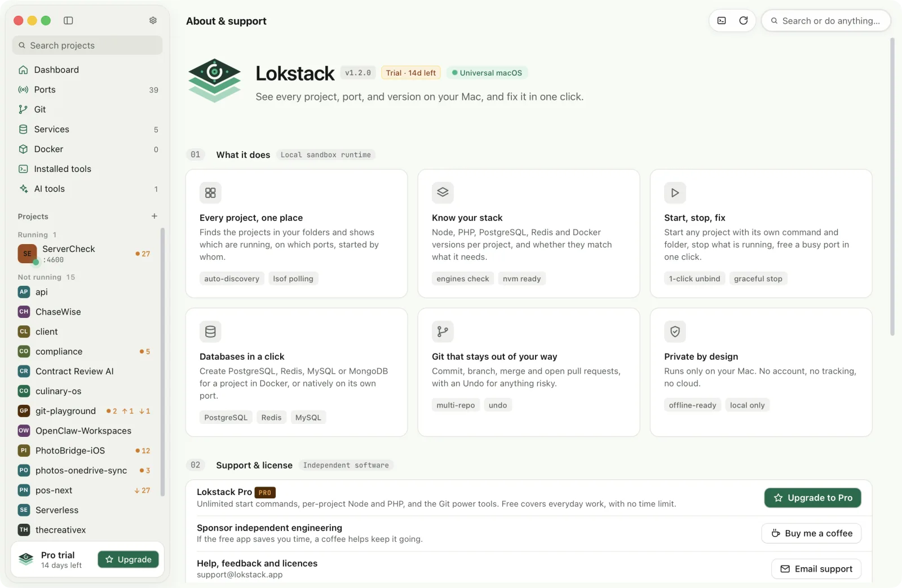Click the git branch icon on Git card
Viewport: 902px width, 588px height.
(x=443, y=331)
